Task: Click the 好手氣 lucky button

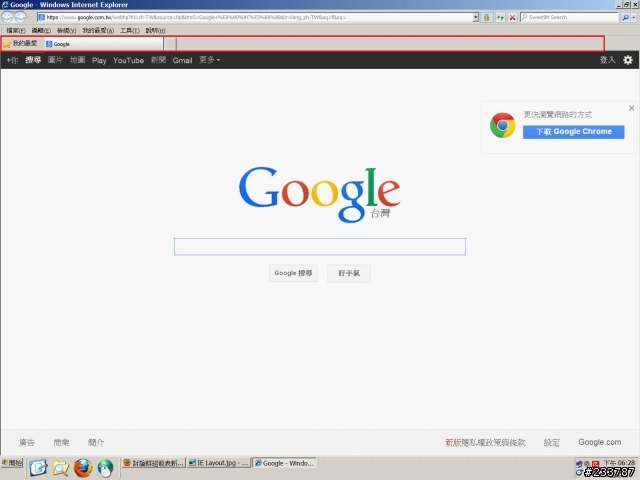Action: point(349,273)
